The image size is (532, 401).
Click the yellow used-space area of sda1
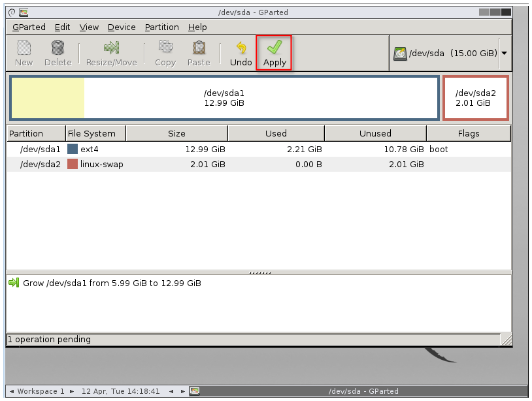pyautogui.click(x=48, y=98)
